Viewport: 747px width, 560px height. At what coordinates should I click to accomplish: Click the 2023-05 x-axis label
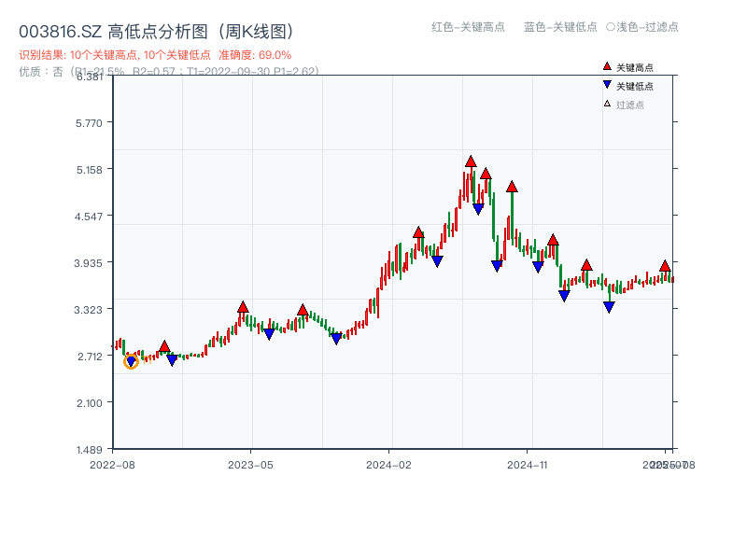click(250, 465)
